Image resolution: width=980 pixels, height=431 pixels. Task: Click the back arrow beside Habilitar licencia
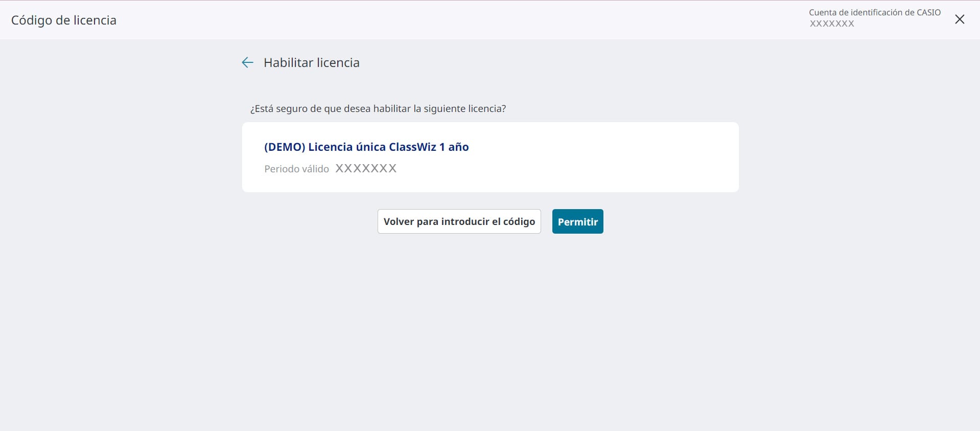pos(247,62)
